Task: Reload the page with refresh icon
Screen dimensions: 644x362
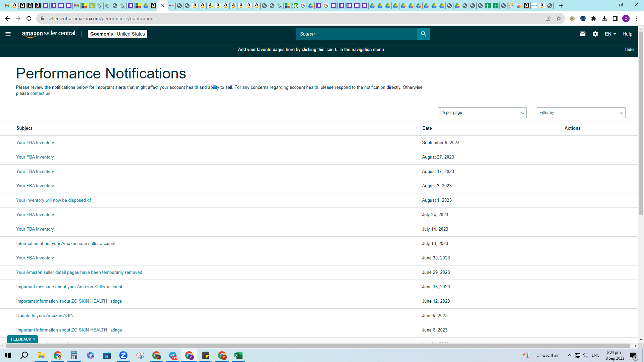Action: coord(29,18)
